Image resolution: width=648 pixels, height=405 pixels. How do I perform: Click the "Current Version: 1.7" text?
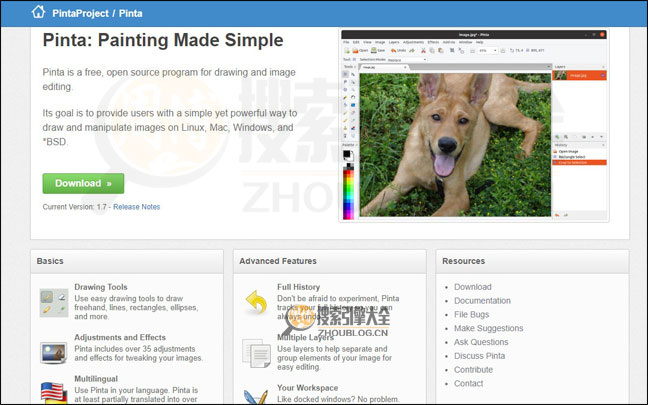74,207
